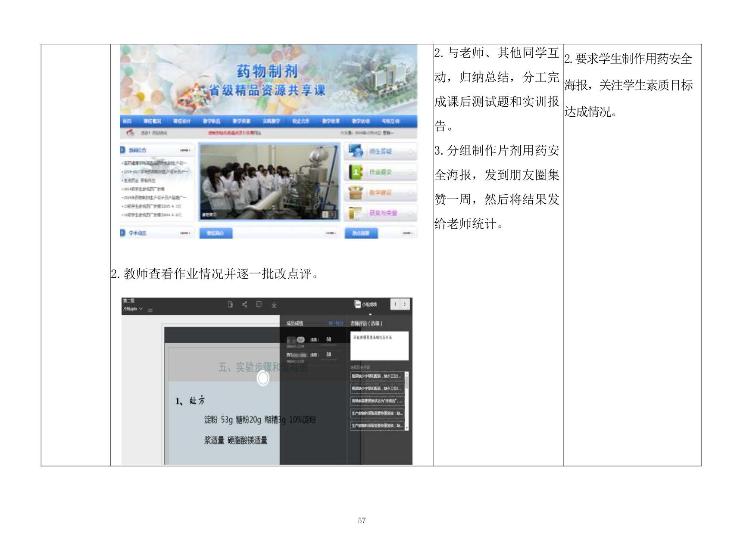Click the document file icon in the toolbar
The width and height of the screenshot is (756, 534).
[x=230, y=304]
